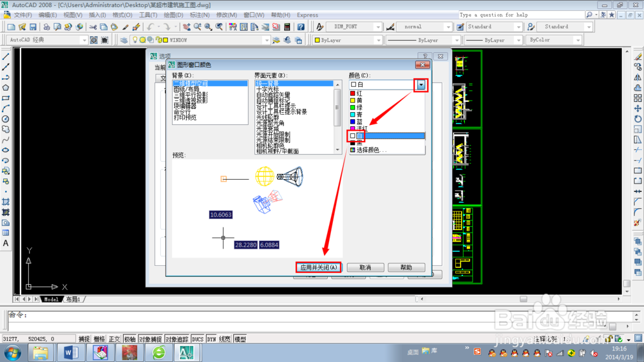Toggle 线宽 lineweight display in status bar
This screenshot has width=644, height=362.
[225, 339]
